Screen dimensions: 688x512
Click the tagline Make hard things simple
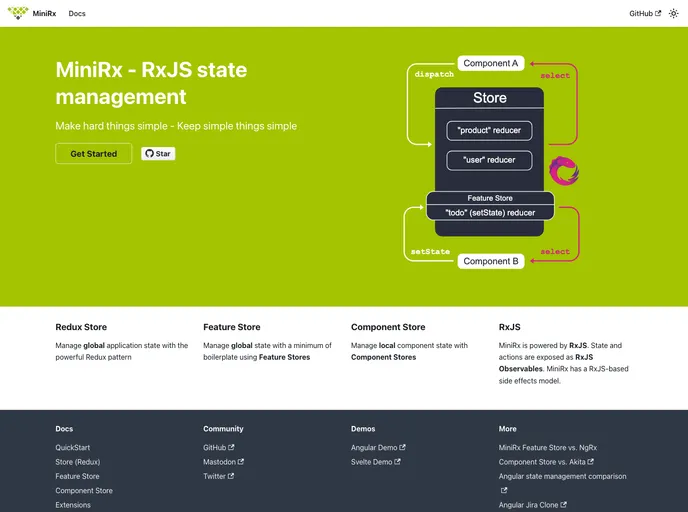(176, 126)
